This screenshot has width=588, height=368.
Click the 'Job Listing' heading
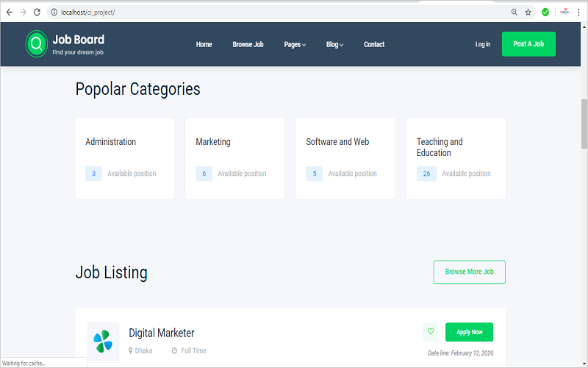pyautogui.click(x=112, y=272)
